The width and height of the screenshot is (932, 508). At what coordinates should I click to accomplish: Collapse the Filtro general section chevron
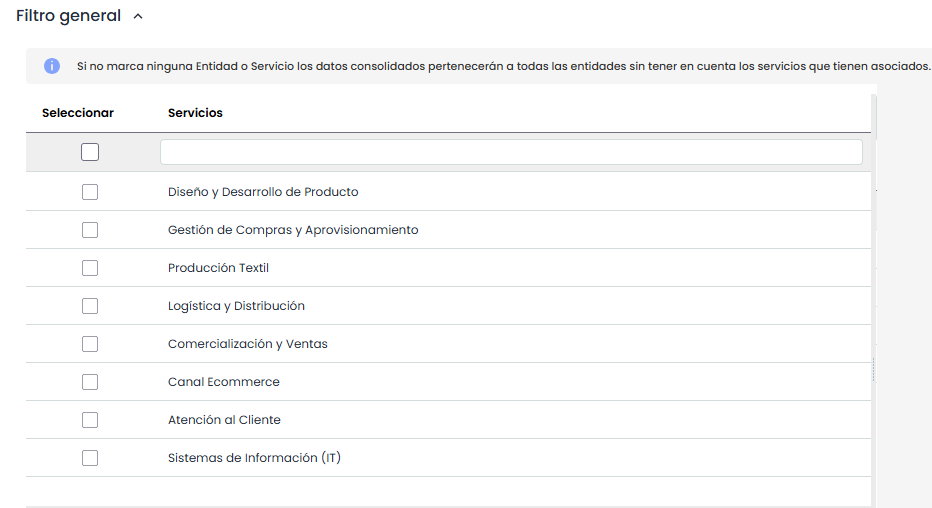click(138, 16)
